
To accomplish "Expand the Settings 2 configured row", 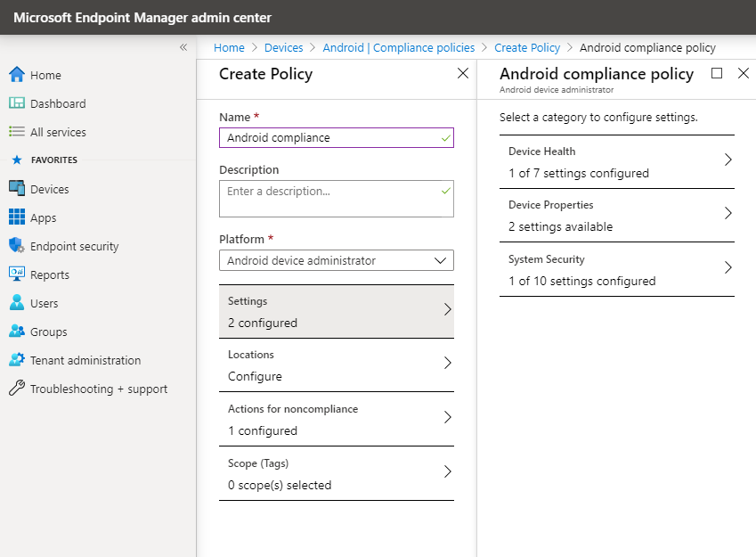I will pos(337,311).
